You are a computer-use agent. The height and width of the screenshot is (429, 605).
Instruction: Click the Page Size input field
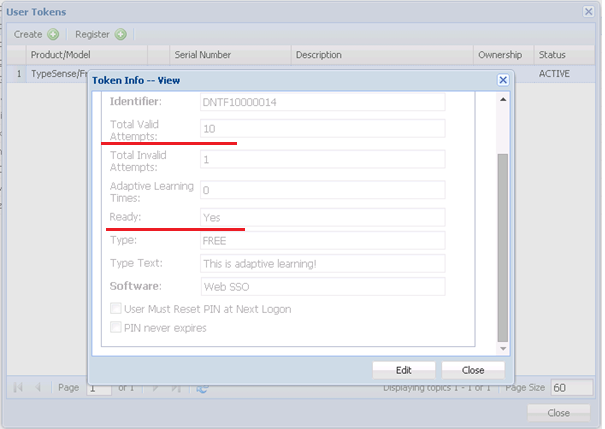tap(572, 388)
